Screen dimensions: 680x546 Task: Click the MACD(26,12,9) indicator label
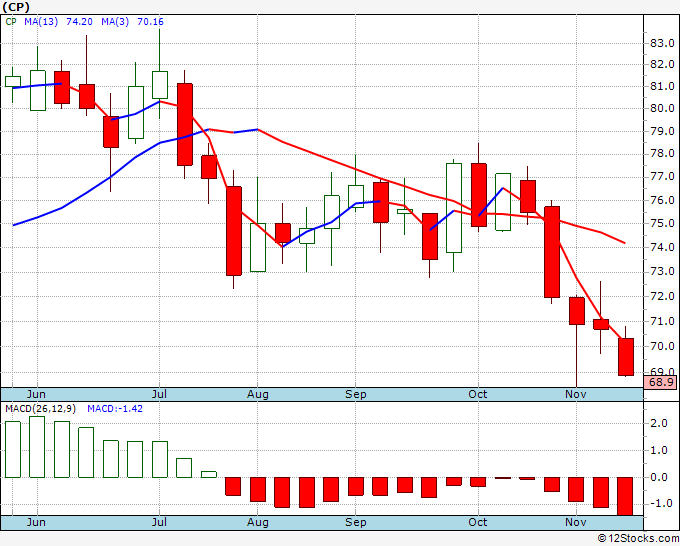40,409
